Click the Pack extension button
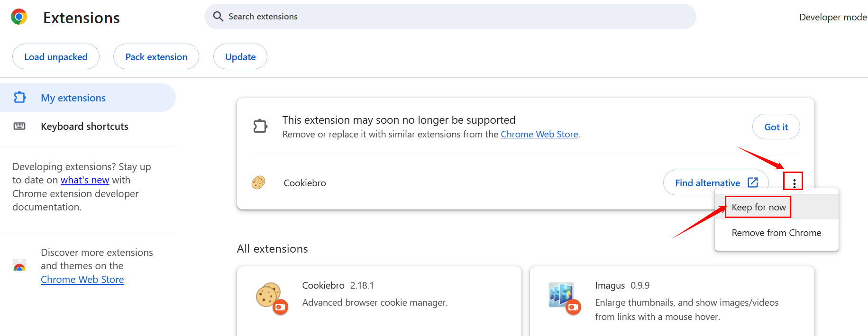The image size is (868, 336). pyautogui.click(x=156, y=57)
